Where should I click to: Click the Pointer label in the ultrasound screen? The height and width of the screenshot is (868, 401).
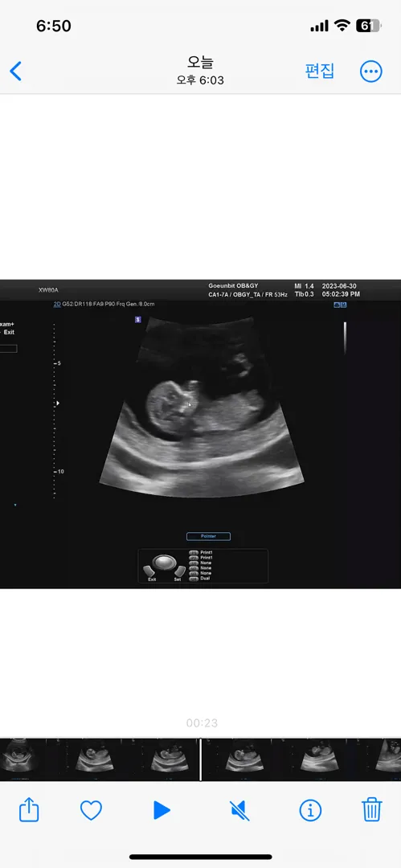(x=208, y=536)
